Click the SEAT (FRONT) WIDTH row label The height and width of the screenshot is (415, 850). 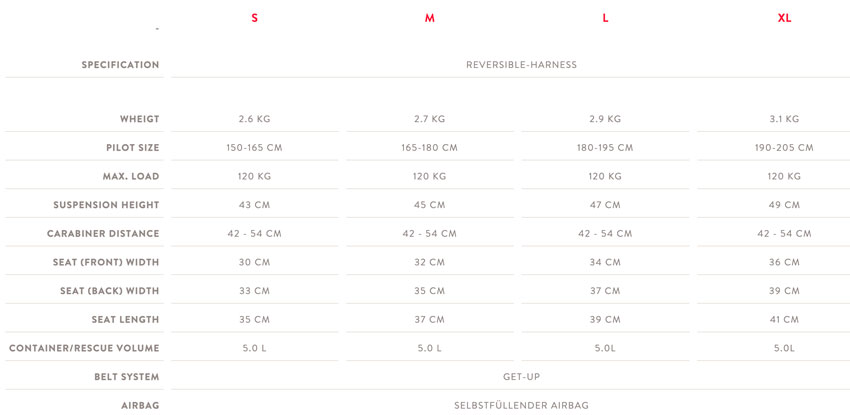click(106, 262)
